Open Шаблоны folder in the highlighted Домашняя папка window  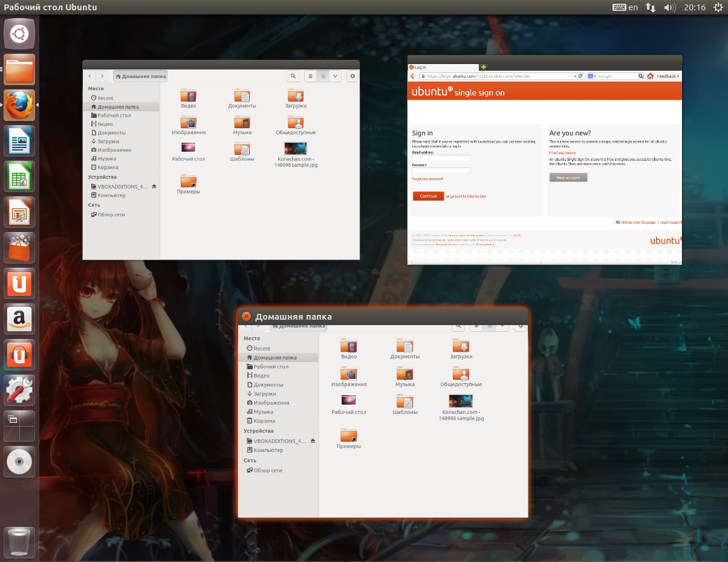point(405,405)
